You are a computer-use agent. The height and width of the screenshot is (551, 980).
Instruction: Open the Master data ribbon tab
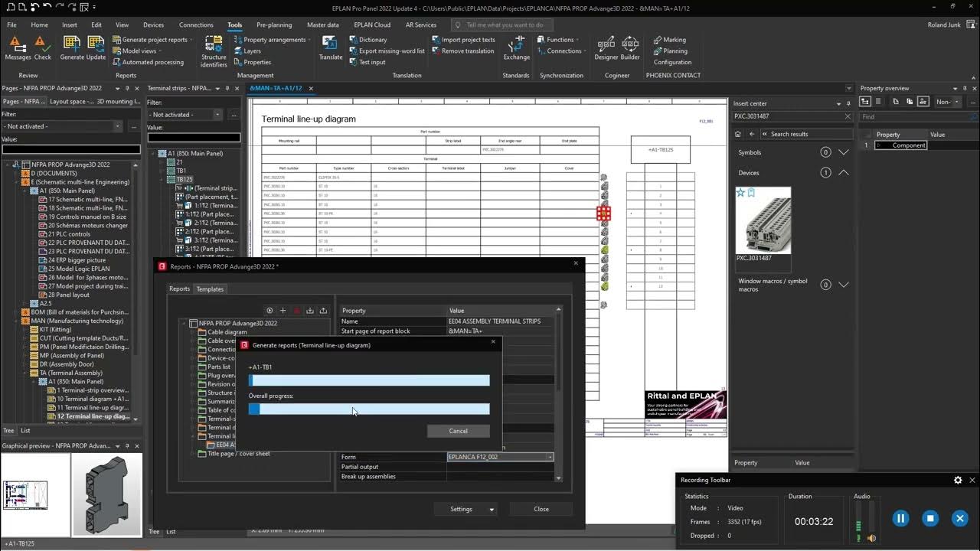323,24
